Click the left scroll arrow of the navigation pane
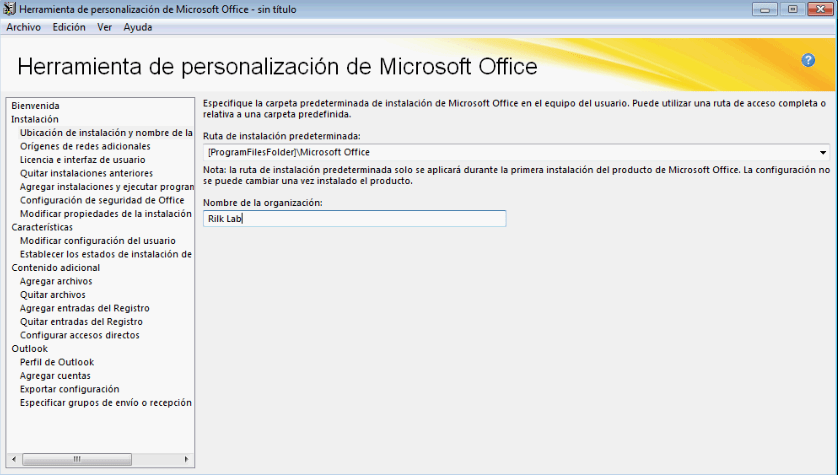The image size is (838, 475). (x=14, y=459)
